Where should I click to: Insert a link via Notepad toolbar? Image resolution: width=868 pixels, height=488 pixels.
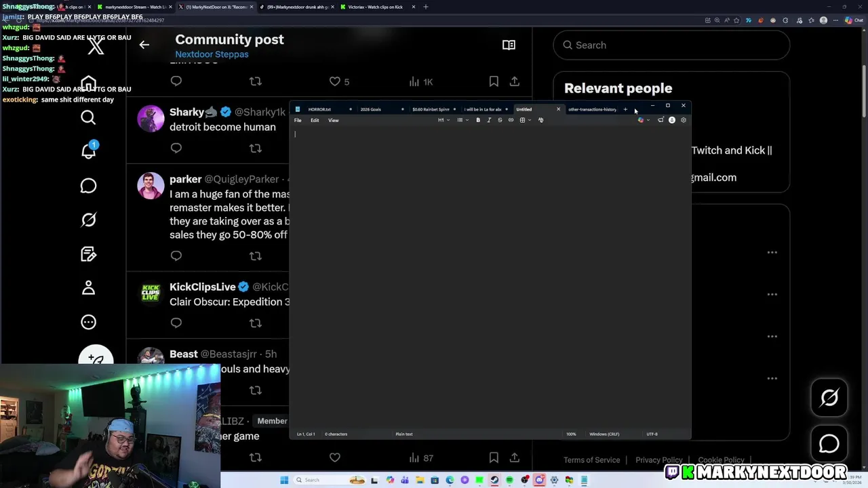coord(511,120)
